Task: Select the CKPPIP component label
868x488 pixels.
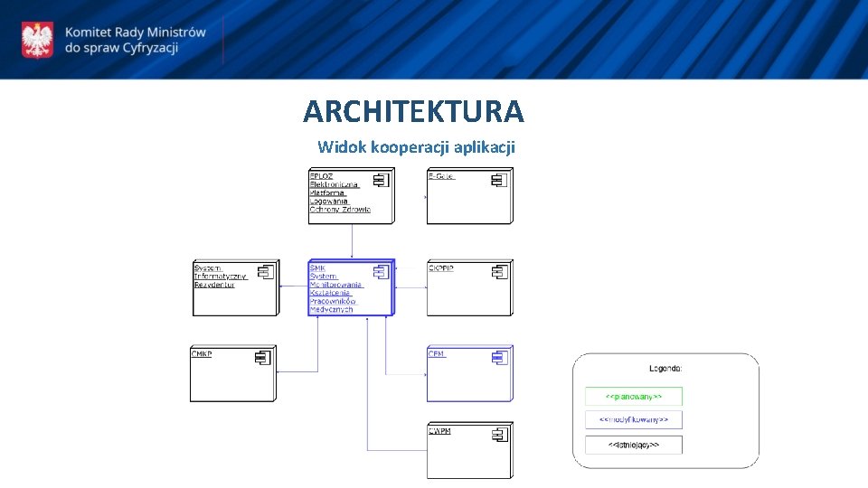Action: coord(440,267)
